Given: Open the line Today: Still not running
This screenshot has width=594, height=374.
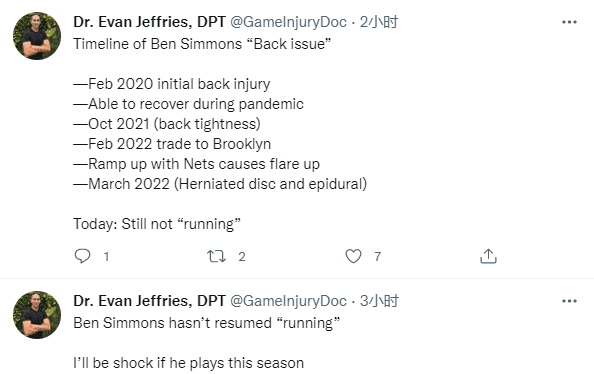Looking at the screenshot, I should point(157,224).
